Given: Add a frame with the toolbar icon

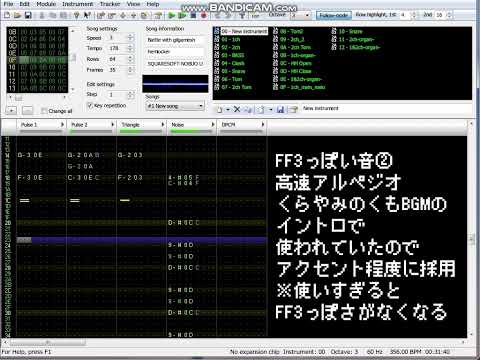Looking at the screenshot, I should 101,15.
